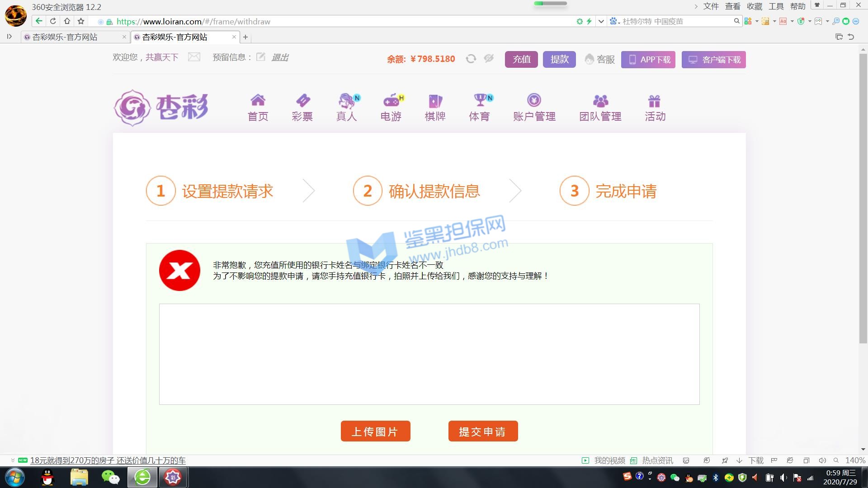Edit the 预留信息 pencil icon
This screenshot has width=868, height=488.
click(x=261, y=57)
